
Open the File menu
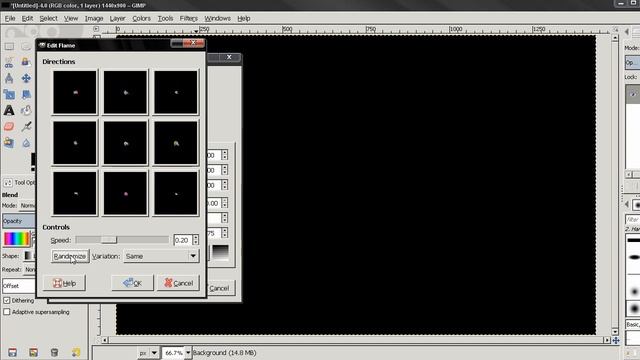tap(10, 18)
